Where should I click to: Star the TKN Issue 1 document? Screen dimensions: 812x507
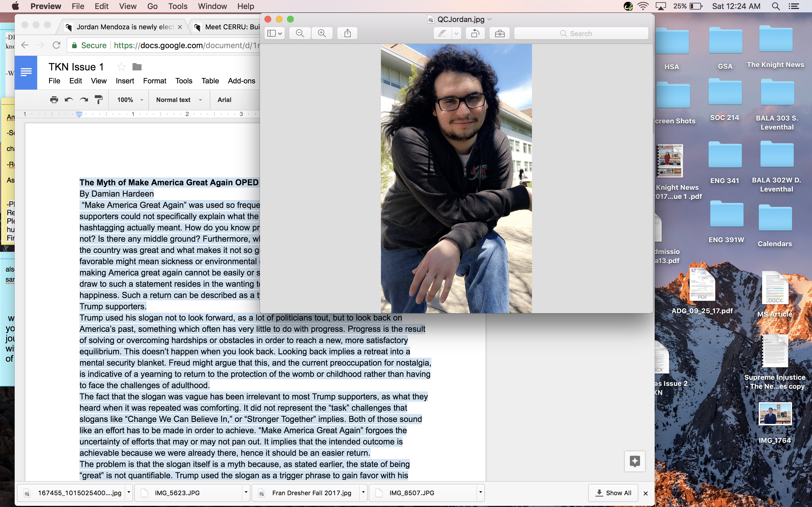click(x=121, y=67)
